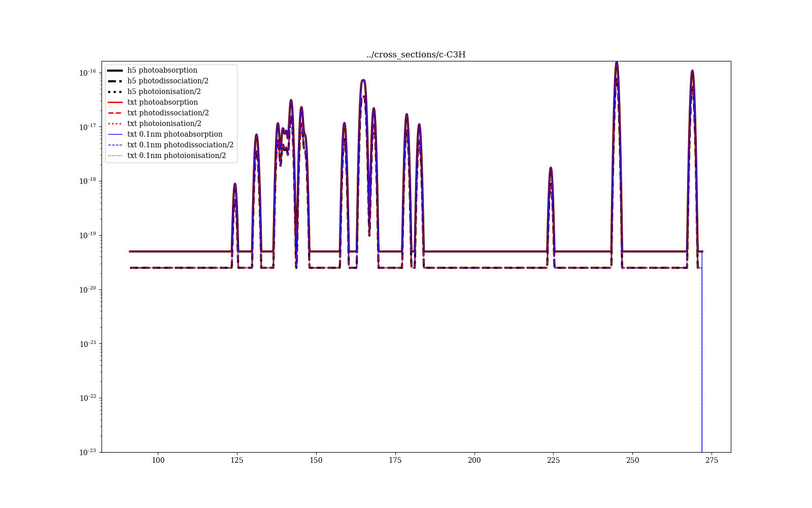
Task: Click x-axis tick label 275
Action: 712,460
